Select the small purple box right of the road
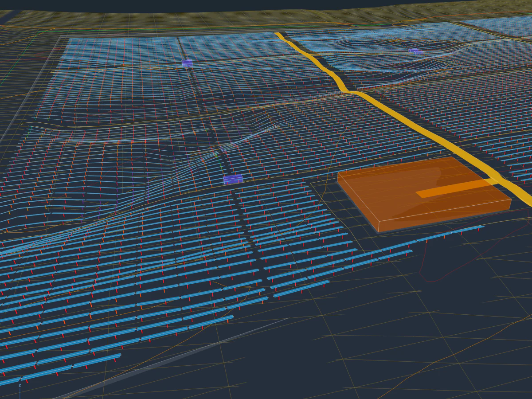Image resolution: width=532 pixels, height=399 pixels. coord(415,51)
